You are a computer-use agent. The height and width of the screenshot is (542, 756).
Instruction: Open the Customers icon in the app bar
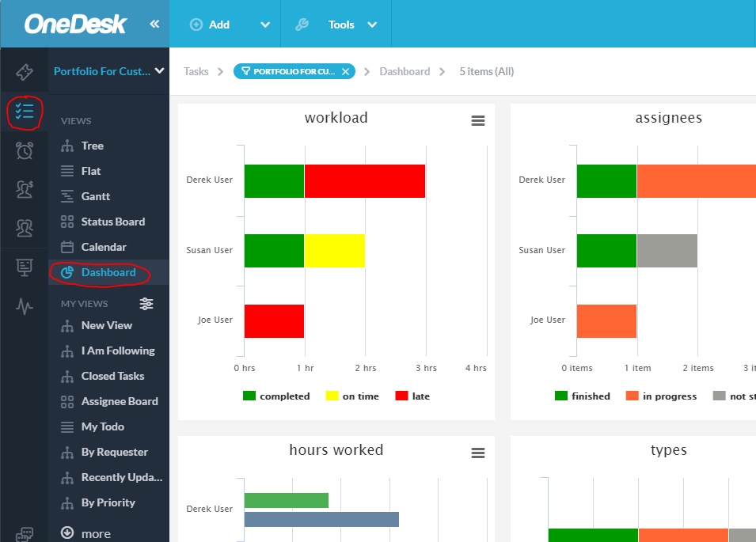[x=24, y=188]
